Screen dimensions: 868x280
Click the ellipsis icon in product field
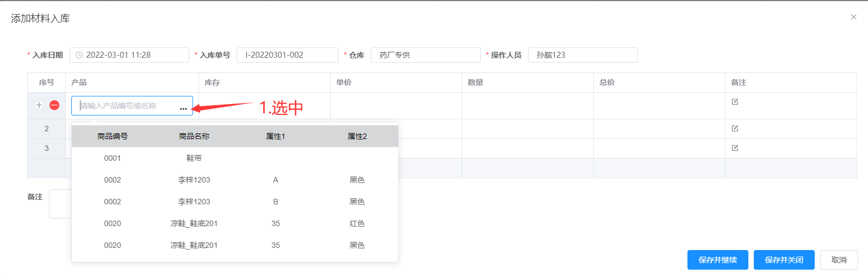(x=183, y=108)
